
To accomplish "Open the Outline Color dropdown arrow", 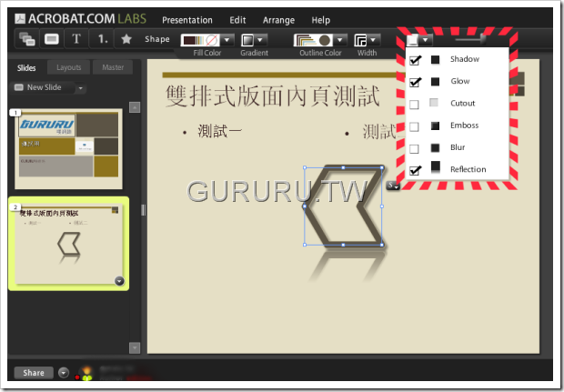I will pyautogui.click(x=339, y=40).
